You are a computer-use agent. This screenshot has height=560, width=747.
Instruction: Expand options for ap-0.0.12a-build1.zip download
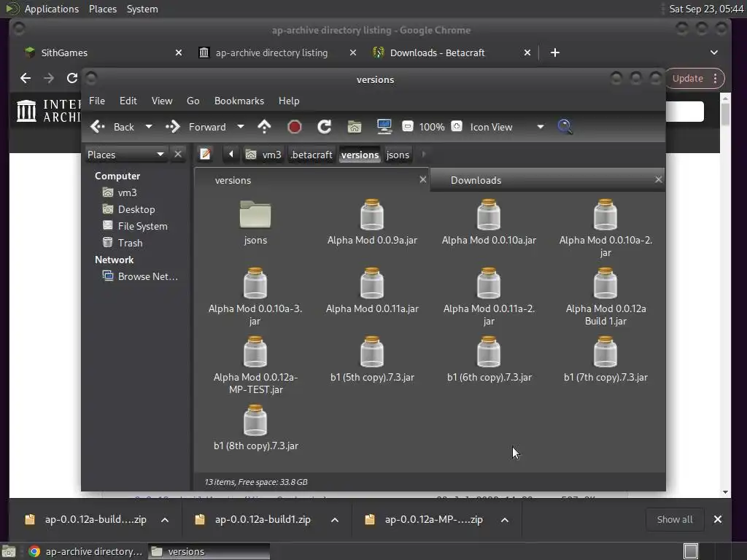tap(335, 519)
